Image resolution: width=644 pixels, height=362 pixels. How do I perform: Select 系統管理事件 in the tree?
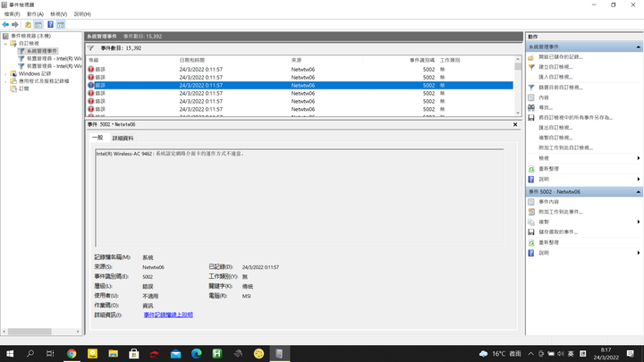[x=42, y=51]
